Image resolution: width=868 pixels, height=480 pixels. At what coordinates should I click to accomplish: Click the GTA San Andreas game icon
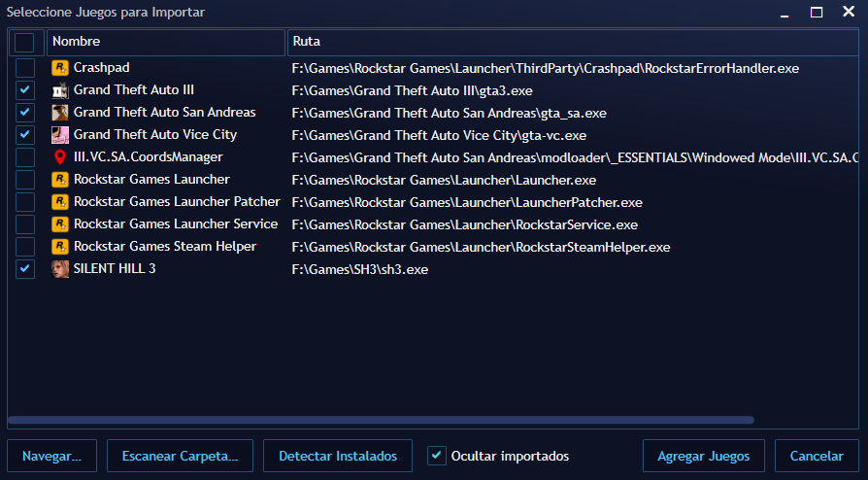coord(60,113)
